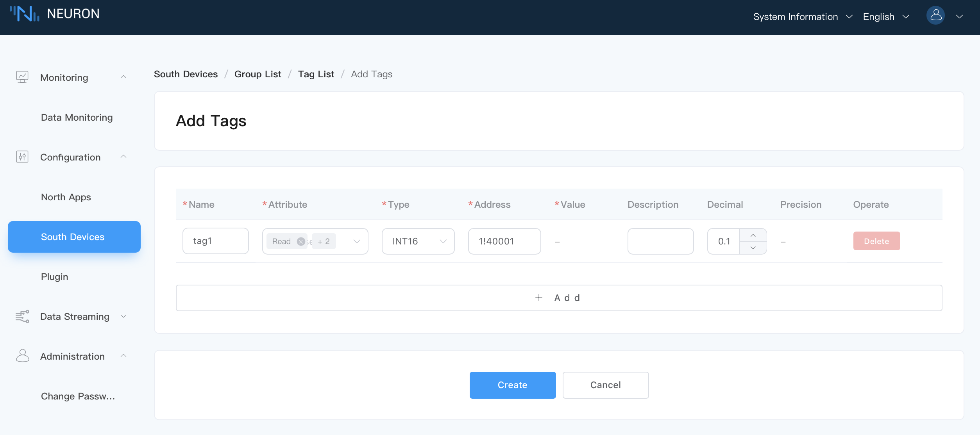The image size is (980, 435).
Task: Focus the Address field 1!40001
Action: [x=504, y=241]
